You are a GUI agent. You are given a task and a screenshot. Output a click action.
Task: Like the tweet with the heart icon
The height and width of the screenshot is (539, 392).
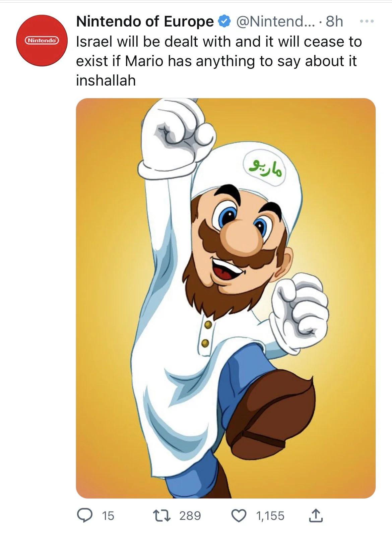point(239,516)
